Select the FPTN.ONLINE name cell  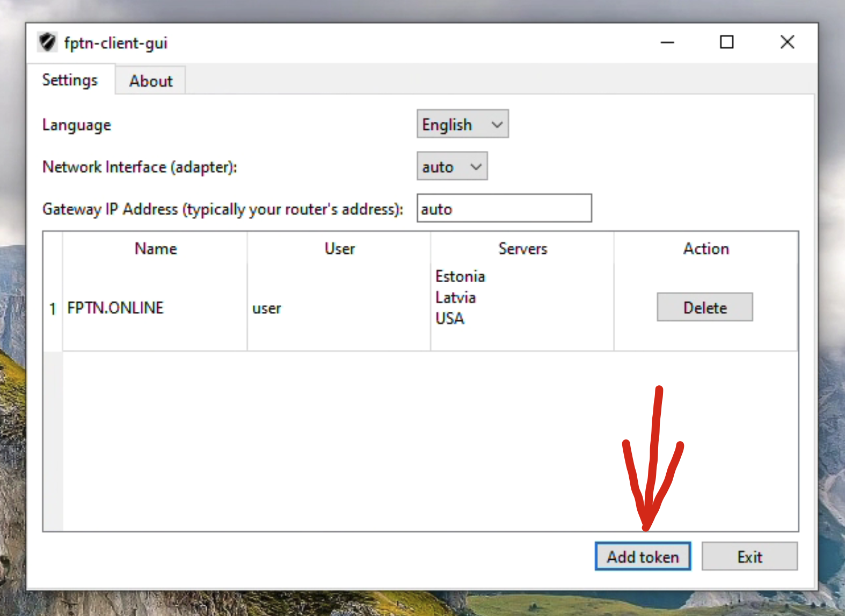pos(155,308)
